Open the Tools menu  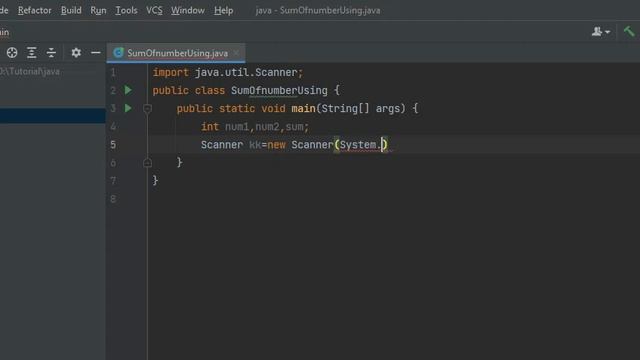[126, 10]
